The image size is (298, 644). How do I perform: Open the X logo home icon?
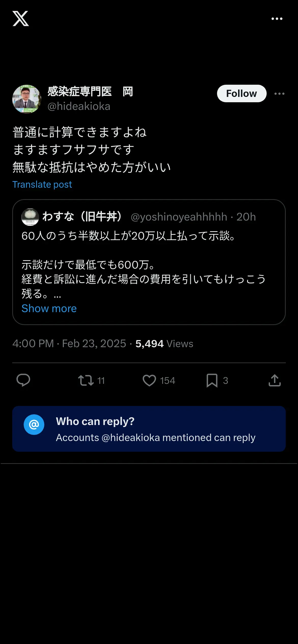(x=21, y=19)
